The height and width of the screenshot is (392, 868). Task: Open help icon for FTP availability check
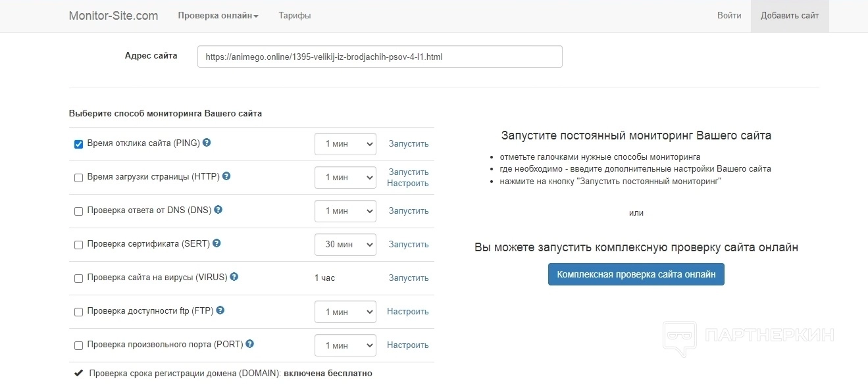click(220, 310)
